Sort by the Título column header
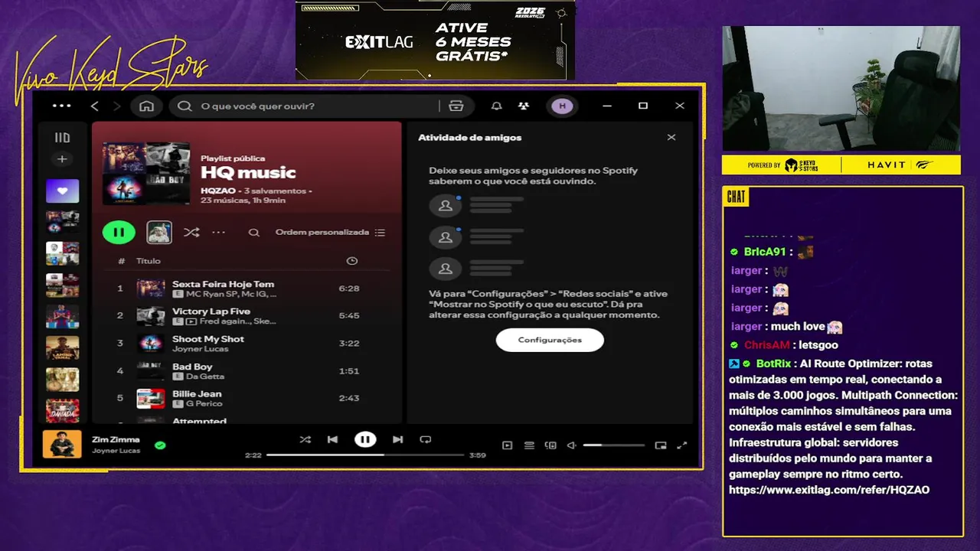Viewport: 980px width, 551px height. (x=149, y=261)
